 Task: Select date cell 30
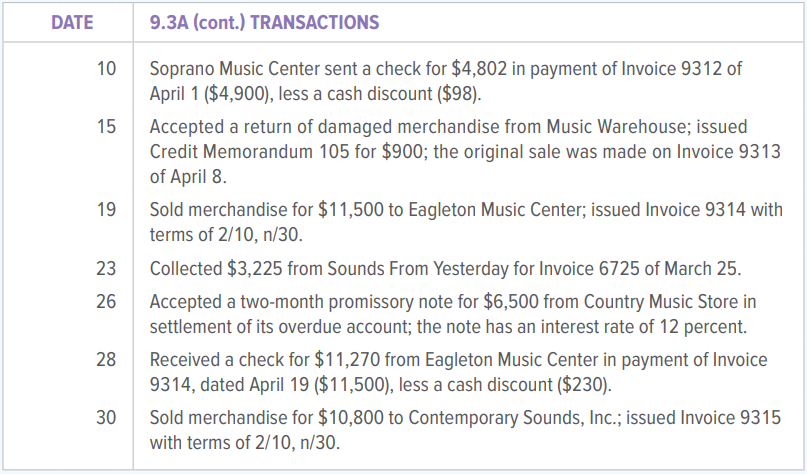click(106, 418)
